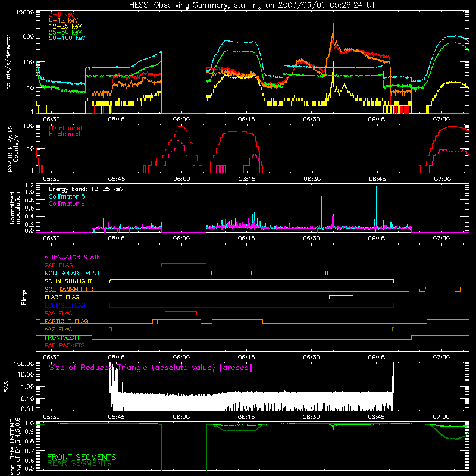
Task: Click the 06:30 tick under the modulation plot
Action: click(311, 239)
